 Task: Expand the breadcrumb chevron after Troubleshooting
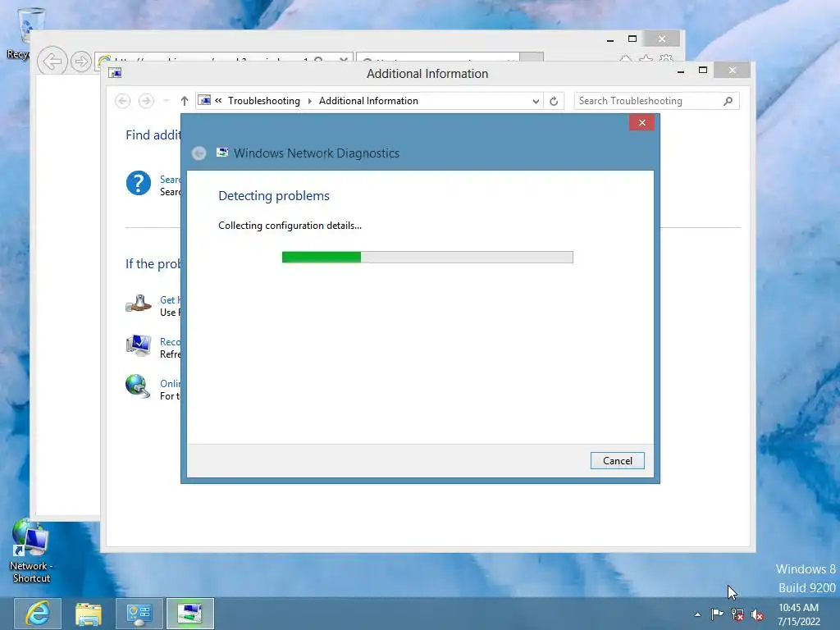point(309,101)
